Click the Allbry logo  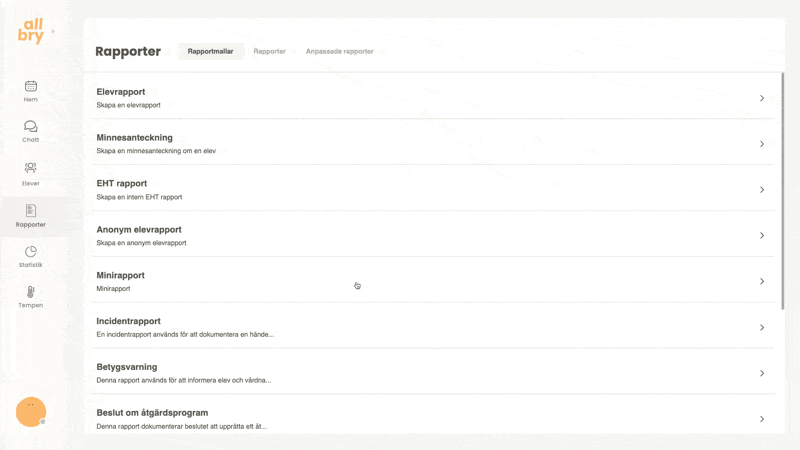(31, 31)
